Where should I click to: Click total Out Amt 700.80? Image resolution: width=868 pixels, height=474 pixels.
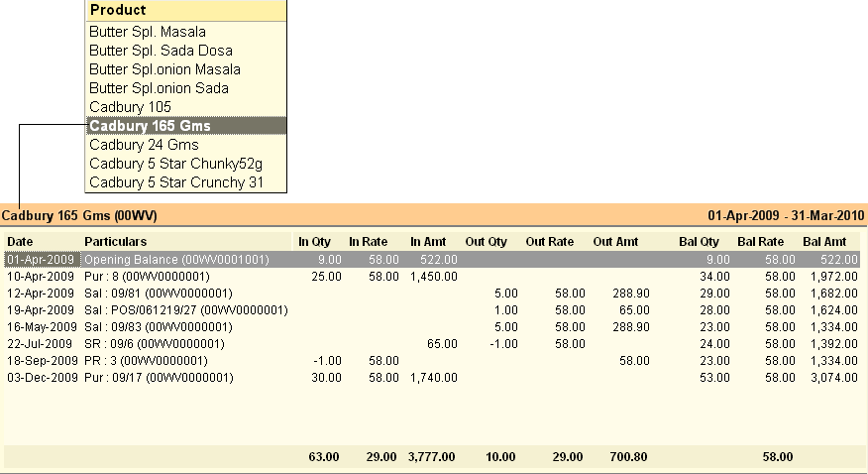(628, 457)
